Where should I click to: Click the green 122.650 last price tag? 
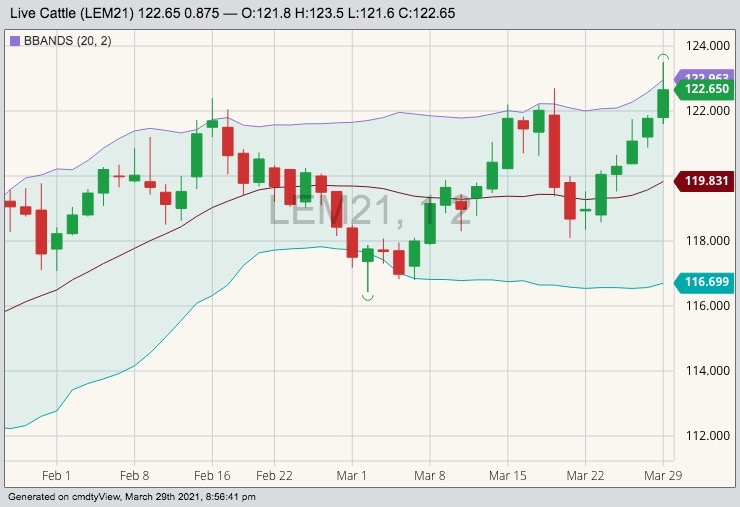(x=704, y=89)
